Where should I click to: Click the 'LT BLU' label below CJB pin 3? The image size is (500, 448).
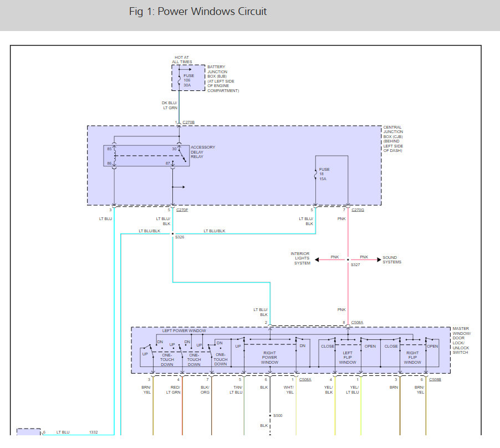coord(105,219)
